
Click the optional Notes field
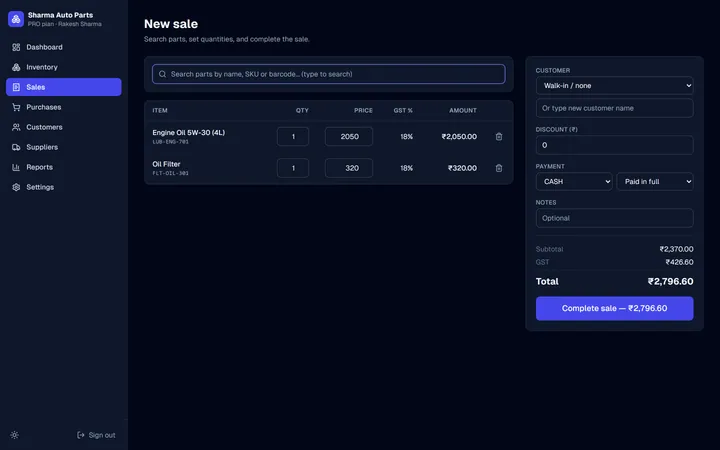pyautogui.click(x=614, y=218)
